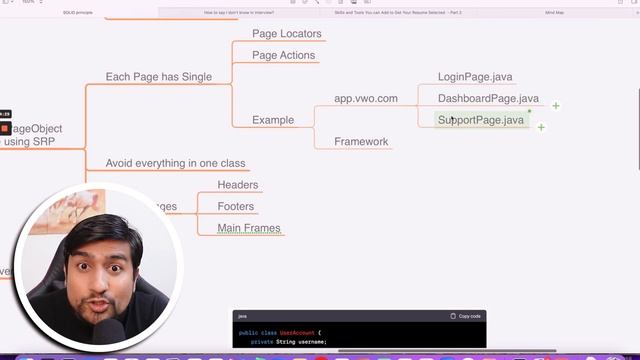Click the horizontal scrollbar at bottom
This screenshot has height=360, width=640.
pos(447,351)
